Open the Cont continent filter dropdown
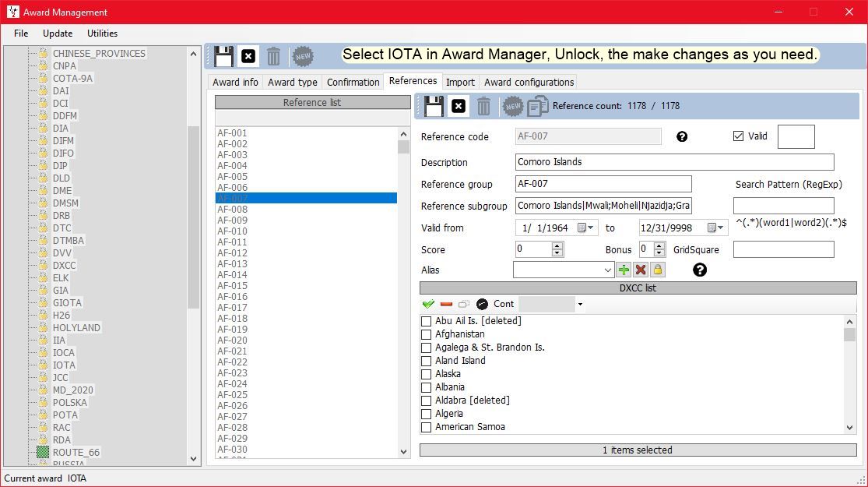 580,304
